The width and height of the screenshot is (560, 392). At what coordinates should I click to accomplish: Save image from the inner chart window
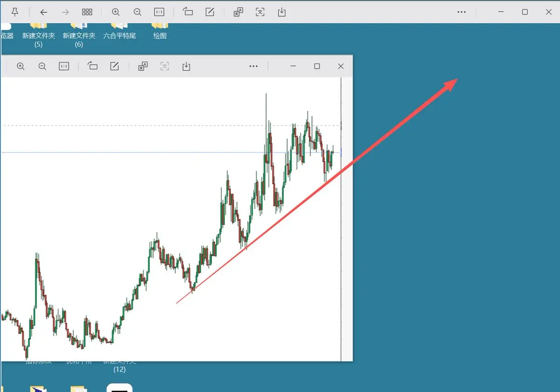[186, 66]
